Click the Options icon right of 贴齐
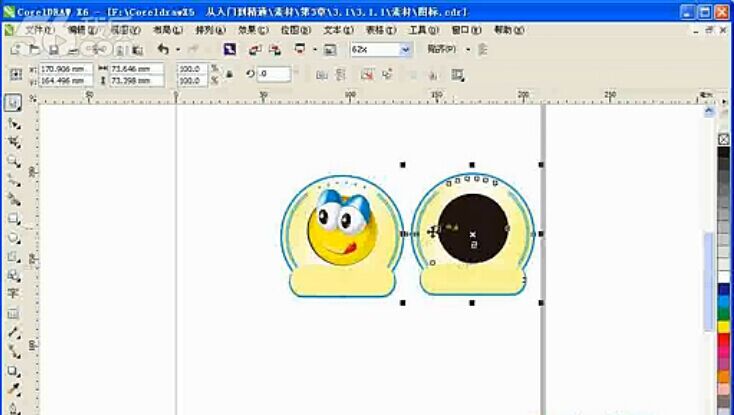Viewport: 734px width, 415px height. [483, 49]
